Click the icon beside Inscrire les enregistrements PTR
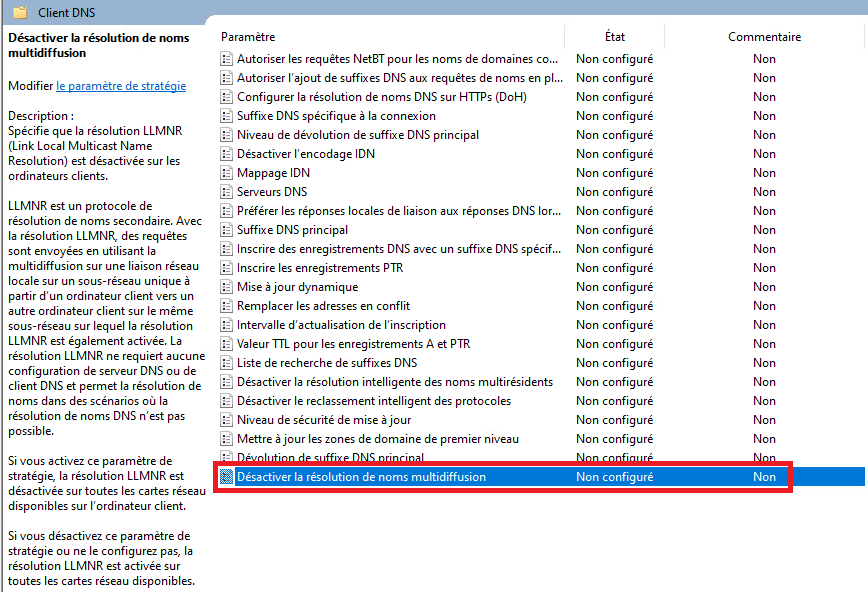Viewport: 868px width, 592px height. [x=226, y=268]
